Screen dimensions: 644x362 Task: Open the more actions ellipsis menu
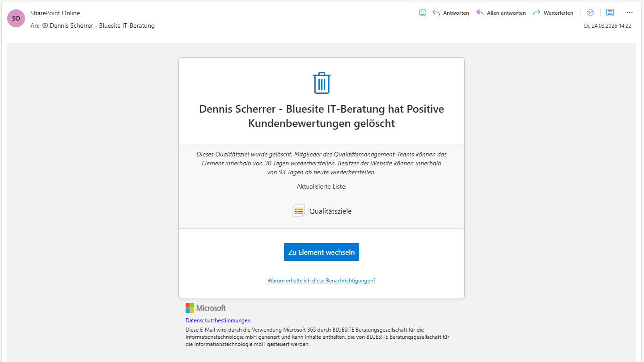tap(630, 13)
